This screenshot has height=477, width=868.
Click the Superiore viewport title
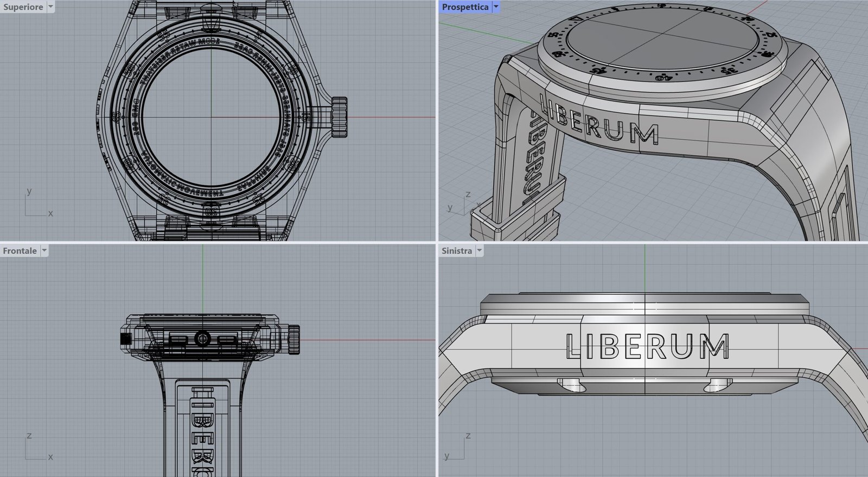coord(23,7)
